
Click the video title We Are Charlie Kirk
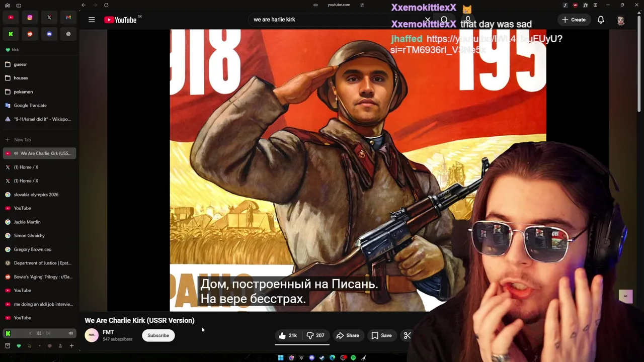(139, 320)
